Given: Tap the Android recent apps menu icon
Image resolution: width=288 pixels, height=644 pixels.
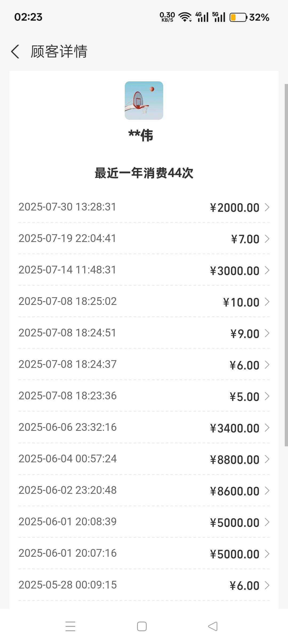Looking at the screenshot, I should [x=70, y=626].
